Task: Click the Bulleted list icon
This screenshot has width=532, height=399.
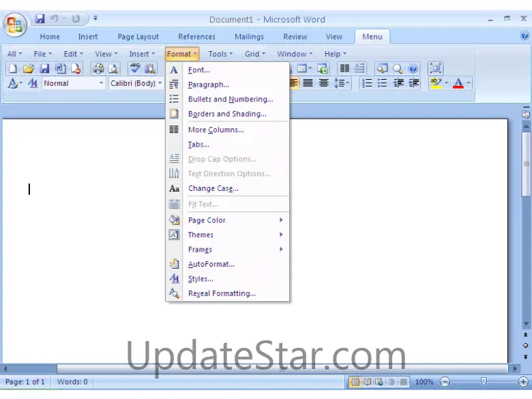Action: (x=382, y=83)
